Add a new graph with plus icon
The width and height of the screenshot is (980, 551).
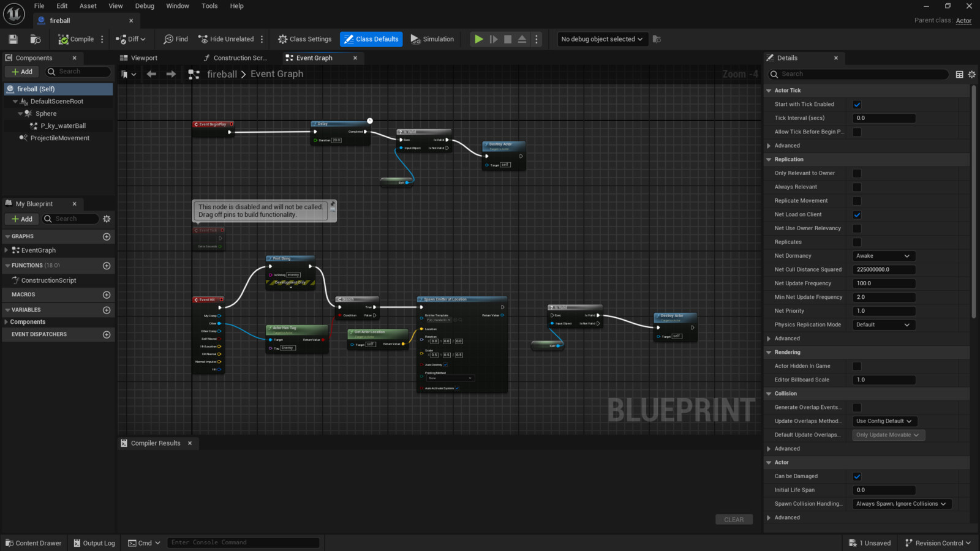[107, 236]
